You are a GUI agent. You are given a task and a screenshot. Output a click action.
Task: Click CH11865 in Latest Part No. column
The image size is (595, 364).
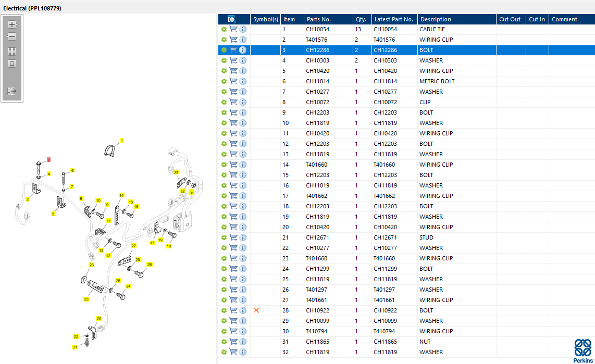[x=385, y=342]
